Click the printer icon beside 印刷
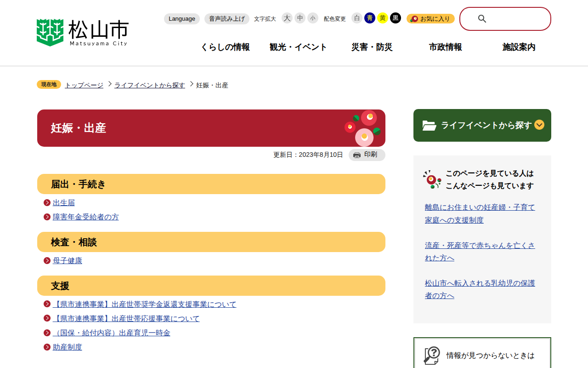Screen dimensions: 588x368 coord(357,155)
